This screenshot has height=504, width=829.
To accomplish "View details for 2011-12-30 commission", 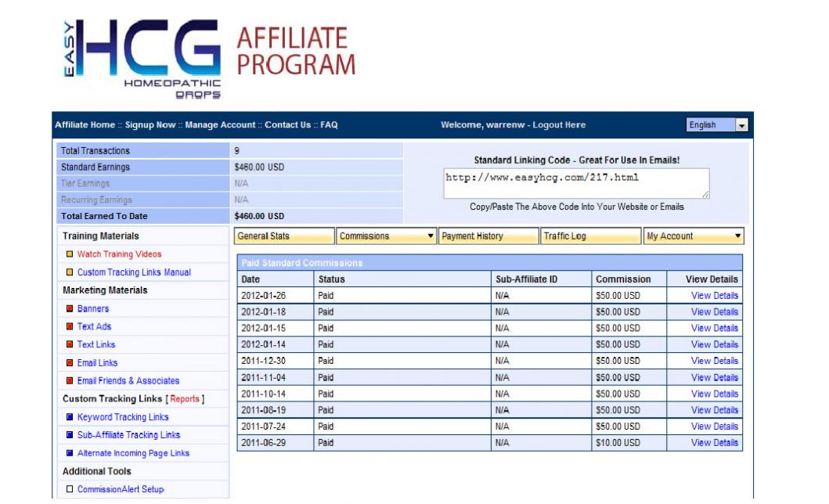I will click(714, 361).
